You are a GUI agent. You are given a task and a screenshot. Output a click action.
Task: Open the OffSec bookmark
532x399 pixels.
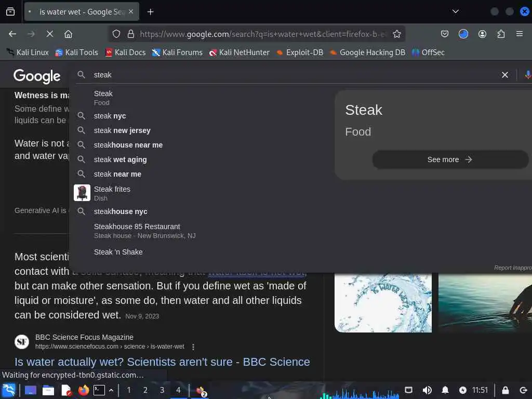428,52
